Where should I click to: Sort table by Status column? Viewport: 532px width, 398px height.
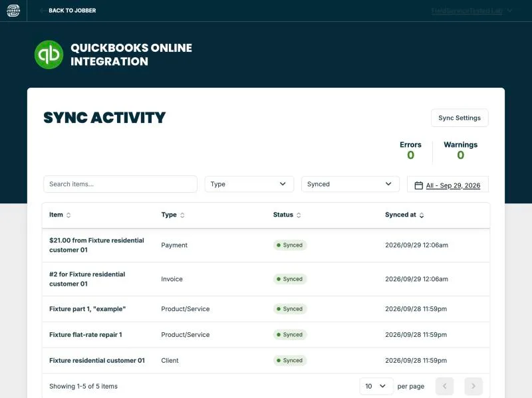click(x=287, y=215)
